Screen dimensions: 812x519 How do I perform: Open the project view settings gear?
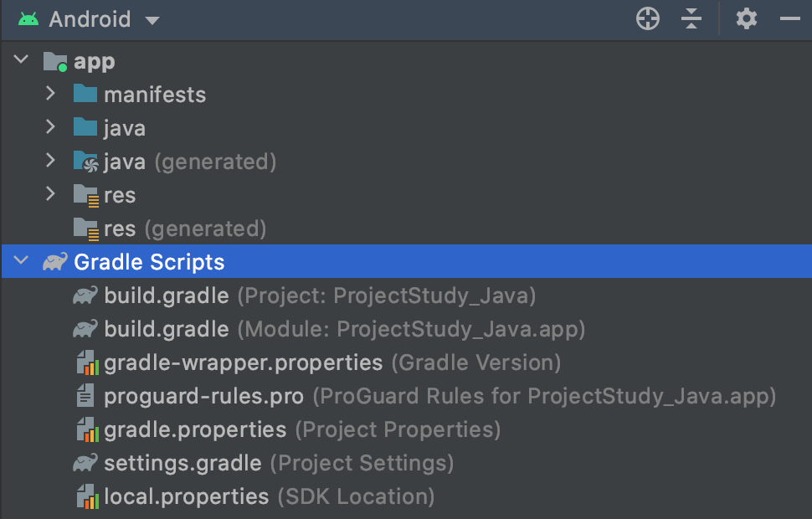[746, 19]
